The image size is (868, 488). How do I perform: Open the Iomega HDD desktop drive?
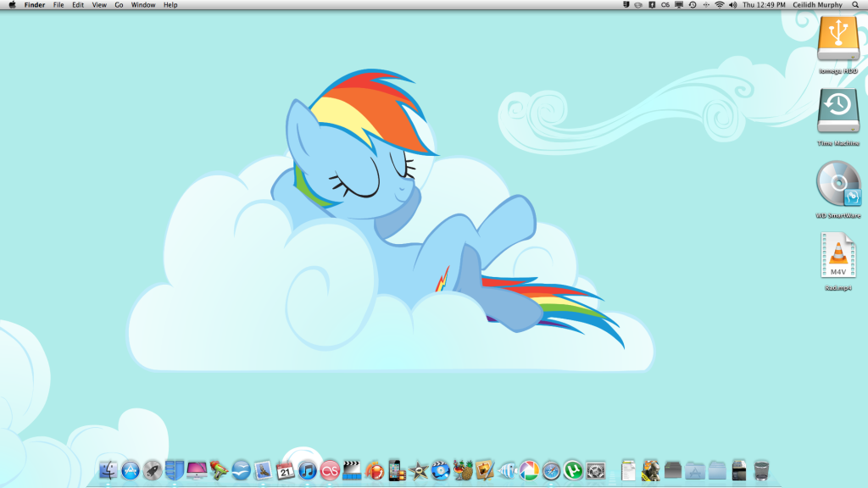[838, 39]
